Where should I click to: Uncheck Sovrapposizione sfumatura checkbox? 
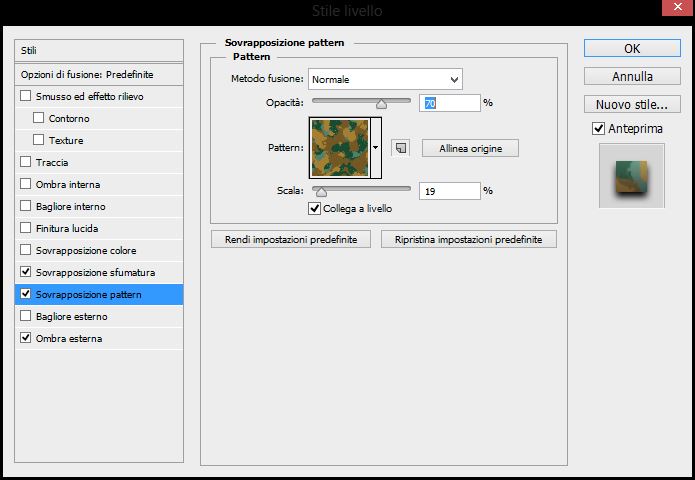[26, 272]
